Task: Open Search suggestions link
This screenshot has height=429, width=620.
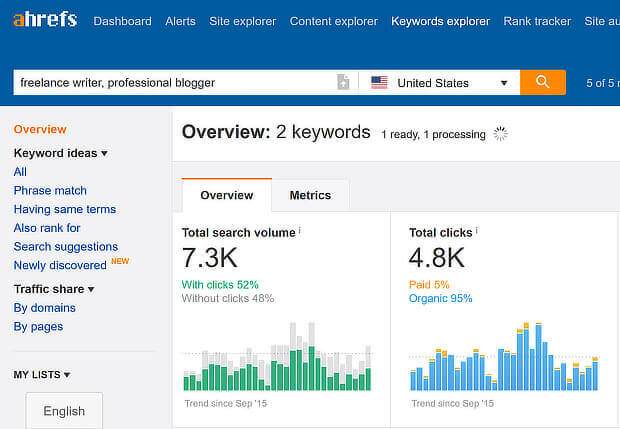Action: point(66,246)
